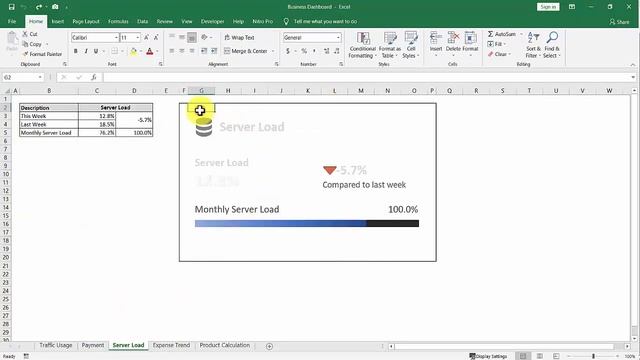640x360 pixels.
Task: Open Cell Styles gallery
Action: pyautogui.click(x=411, y=45)
